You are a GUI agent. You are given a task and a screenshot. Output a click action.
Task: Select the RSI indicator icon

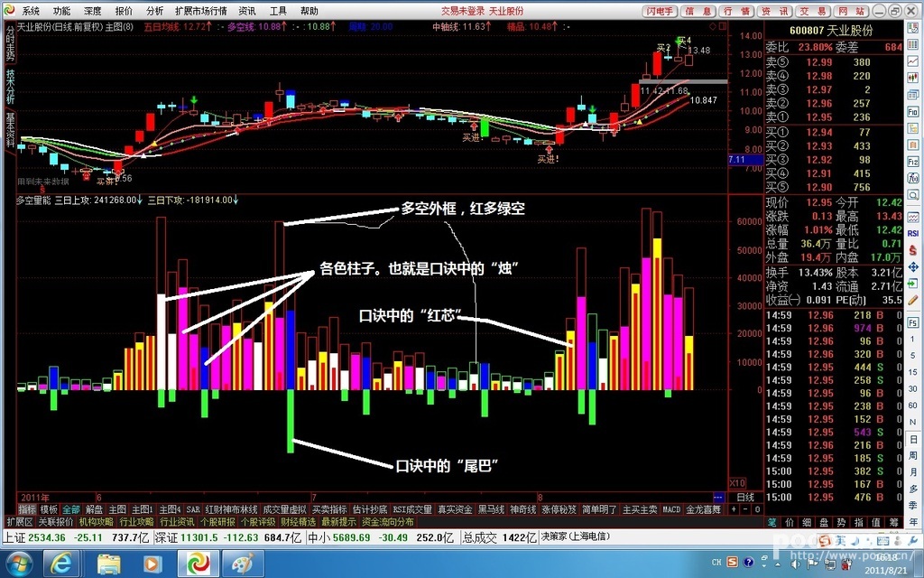click(x=913, y=232)
